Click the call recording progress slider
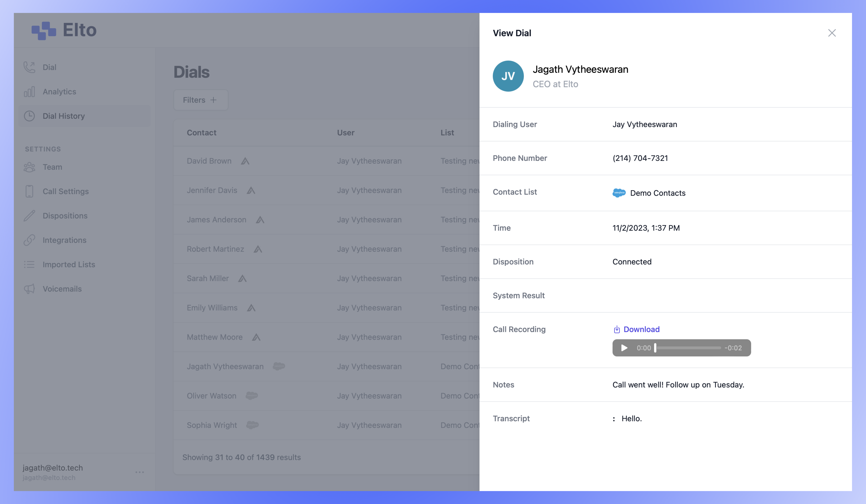This screenshot has height=504, width=866. pos(688,348)
